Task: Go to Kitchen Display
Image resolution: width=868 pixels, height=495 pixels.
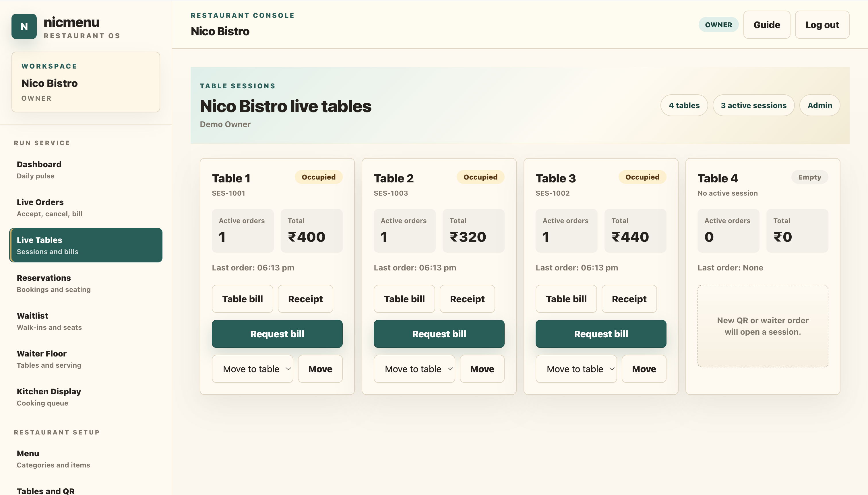Action: pos(86,397)
